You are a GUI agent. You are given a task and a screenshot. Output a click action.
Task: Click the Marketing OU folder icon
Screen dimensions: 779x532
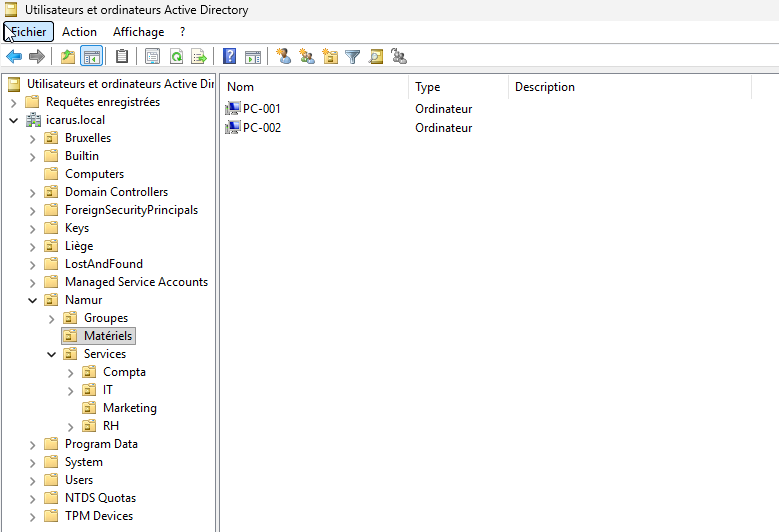[89, 407]
